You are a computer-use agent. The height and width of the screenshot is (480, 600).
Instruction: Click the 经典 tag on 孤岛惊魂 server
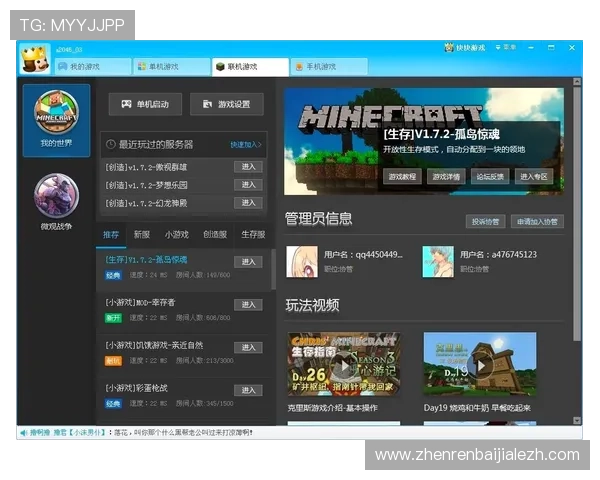tap(113, 275)
